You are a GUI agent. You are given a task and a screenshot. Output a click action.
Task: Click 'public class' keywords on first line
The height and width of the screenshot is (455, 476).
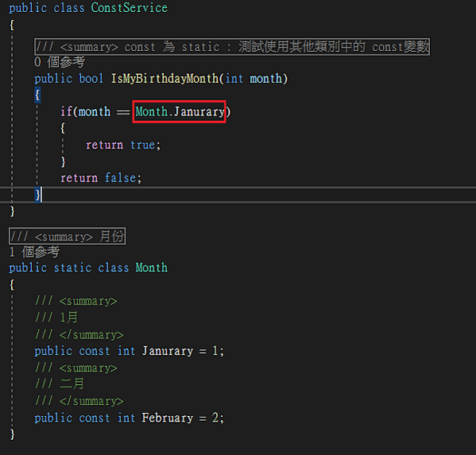click(47, 8)
